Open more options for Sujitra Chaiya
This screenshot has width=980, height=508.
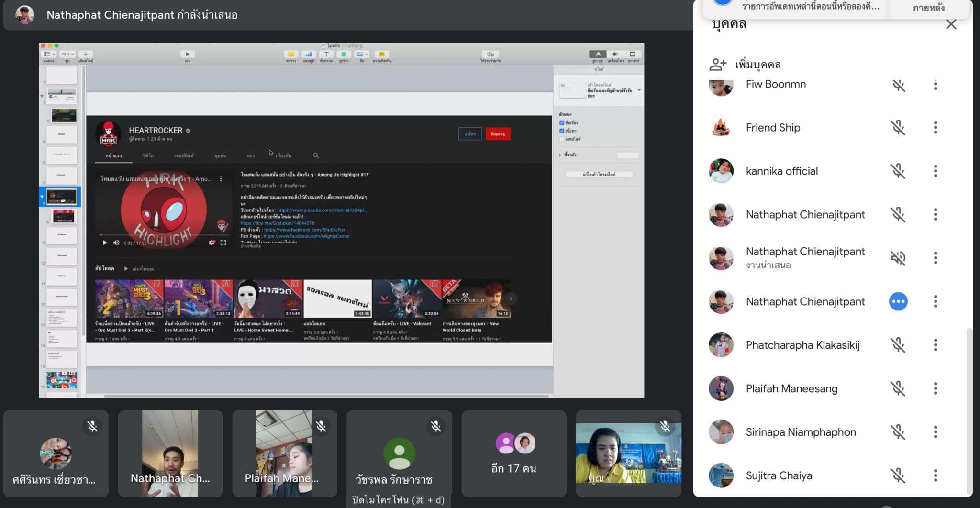click(x=935, y=475)
